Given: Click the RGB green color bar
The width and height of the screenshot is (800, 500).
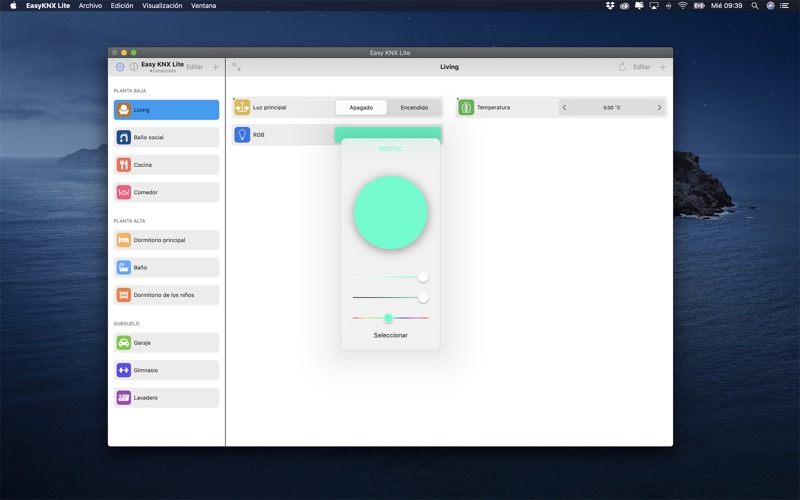Looking at the screenshot, I should point(388,132).
